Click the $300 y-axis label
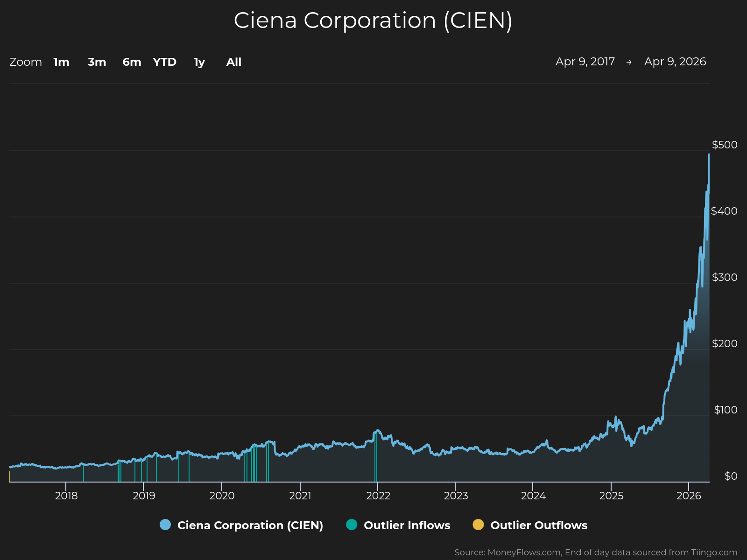This screenshot has width=747, height=560. [725, 277]
